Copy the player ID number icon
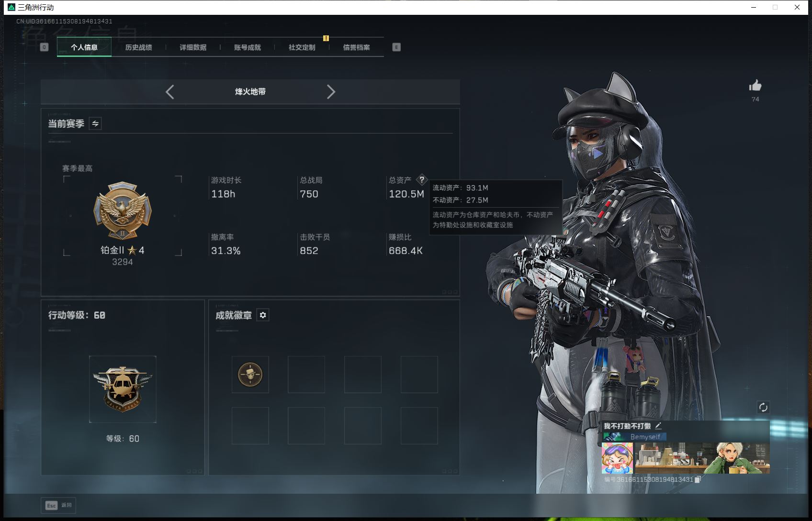The image size is (812, 521). 698,479
